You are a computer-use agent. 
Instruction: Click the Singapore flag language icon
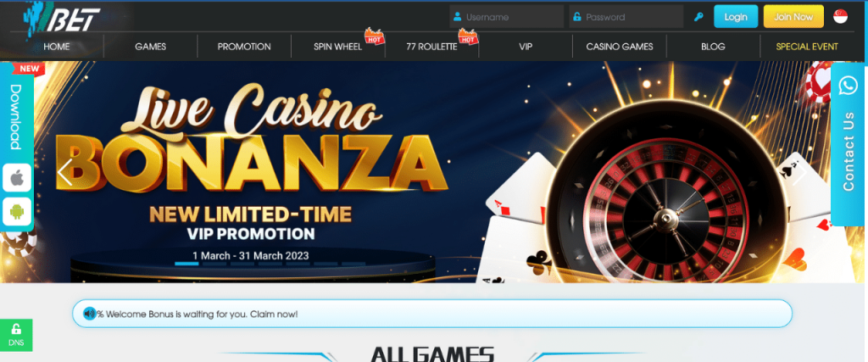[840, 17]
